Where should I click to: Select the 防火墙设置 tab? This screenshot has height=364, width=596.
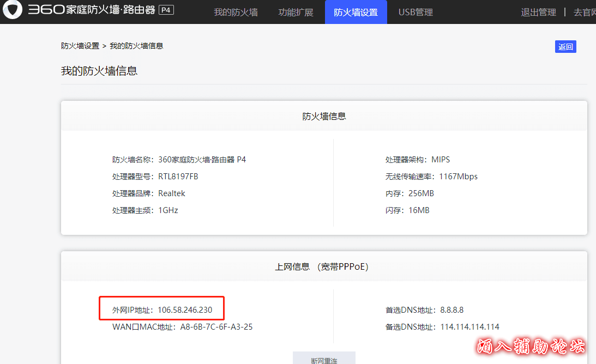point(356,12)
